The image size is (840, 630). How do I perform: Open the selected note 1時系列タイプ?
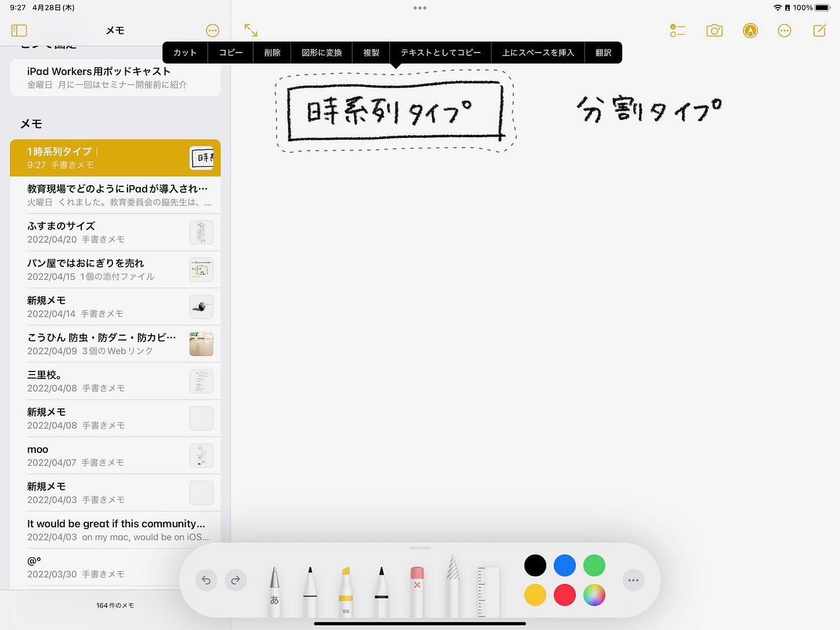pos(115,158)
